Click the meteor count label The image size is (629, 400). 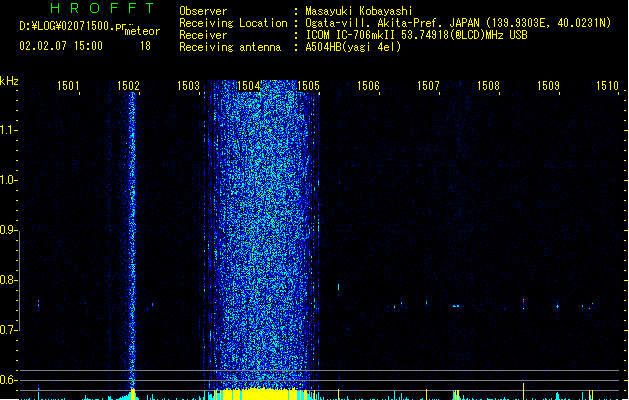tap(142, 31)
